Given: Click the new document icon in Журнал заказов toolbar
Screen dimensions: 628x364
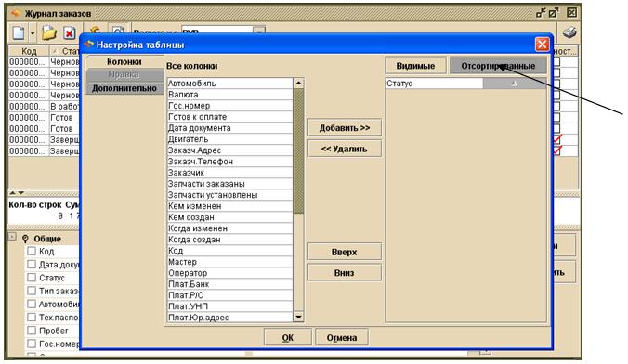Looking at the screenshot, I should pyautogui.click(x=19, y=32).
